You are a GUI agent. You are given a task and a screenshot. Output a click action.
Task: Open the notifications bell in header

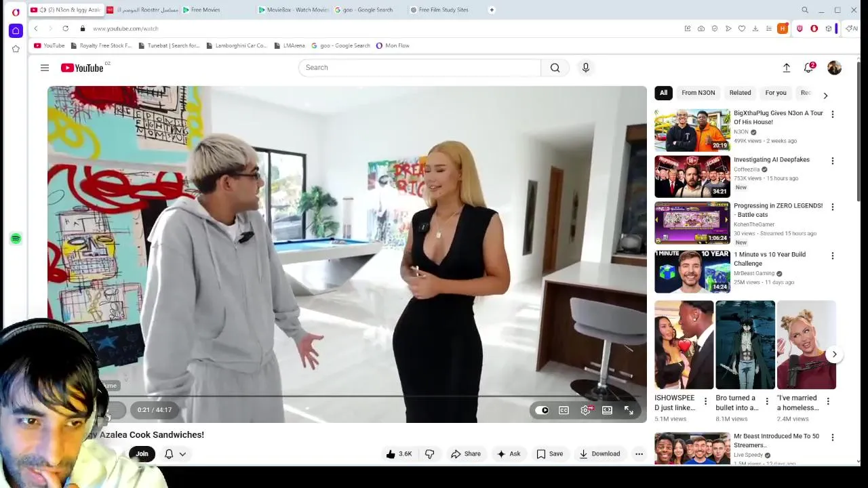(808, 68)
